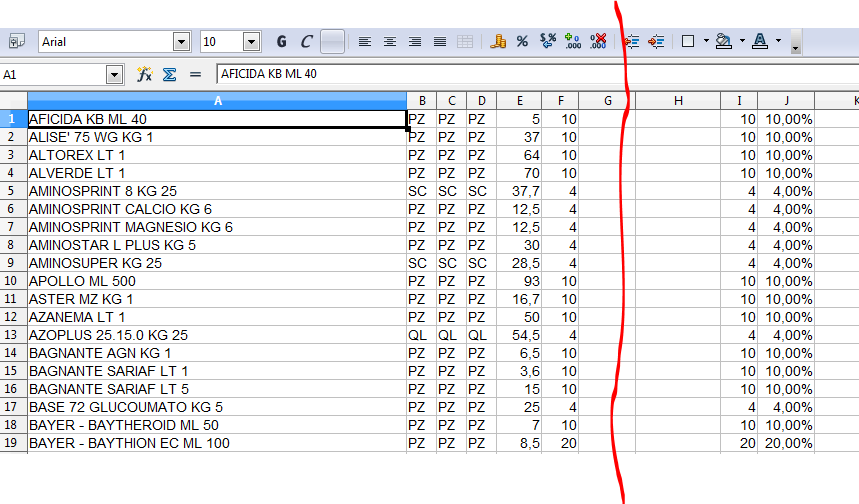The width and height of the screenshot is (859, 504).
Task: Click the Borders icon
Action: pos(688,42)
